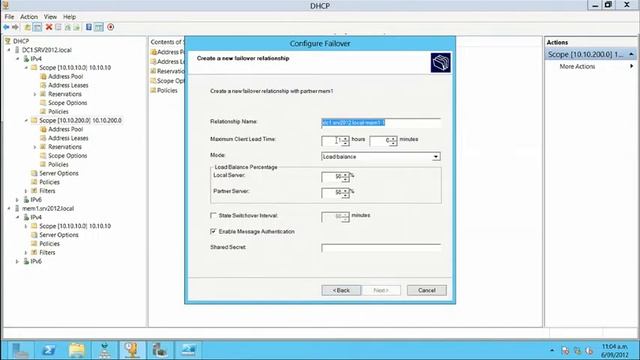Click the Export List toolbar icon
This screenshot has height=360, width=640.
tap(76, 27)
